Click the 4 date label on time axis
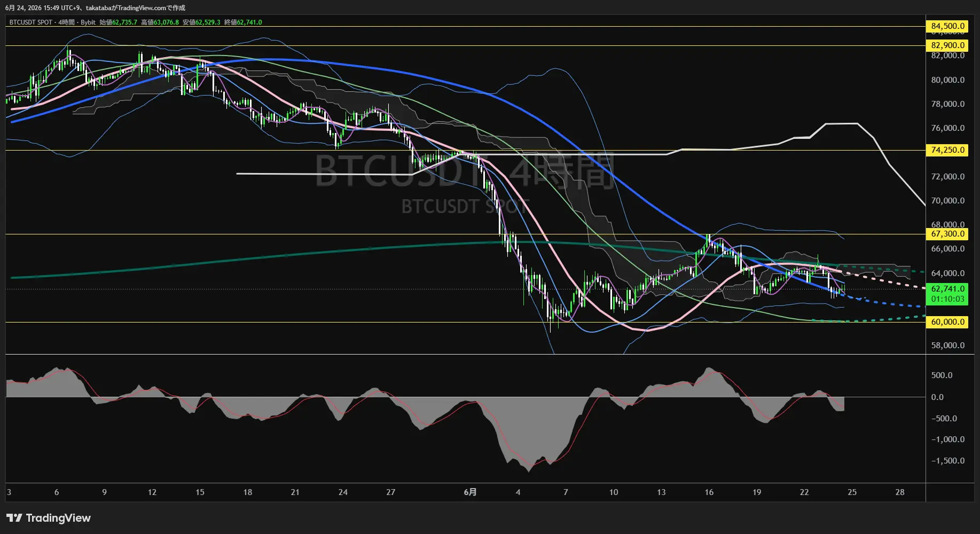The height and width of the screenshot is (534, 980). tap(518, 492)
